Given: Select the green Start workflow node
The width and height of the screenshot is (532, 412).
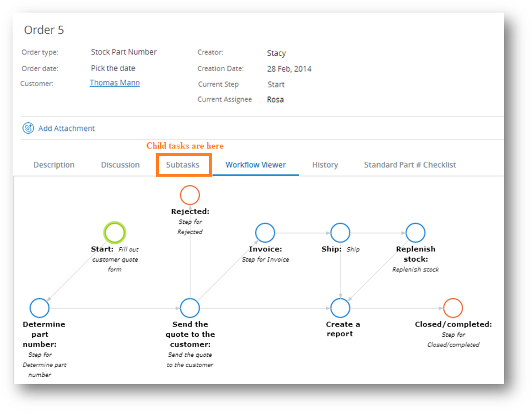Looking at the screenshot, I should click(115, 233).
